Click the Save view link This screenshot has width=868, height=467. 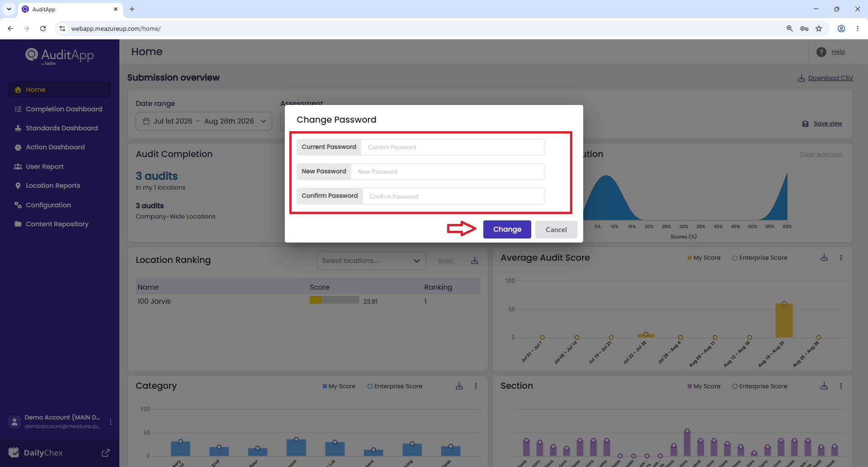828,124
